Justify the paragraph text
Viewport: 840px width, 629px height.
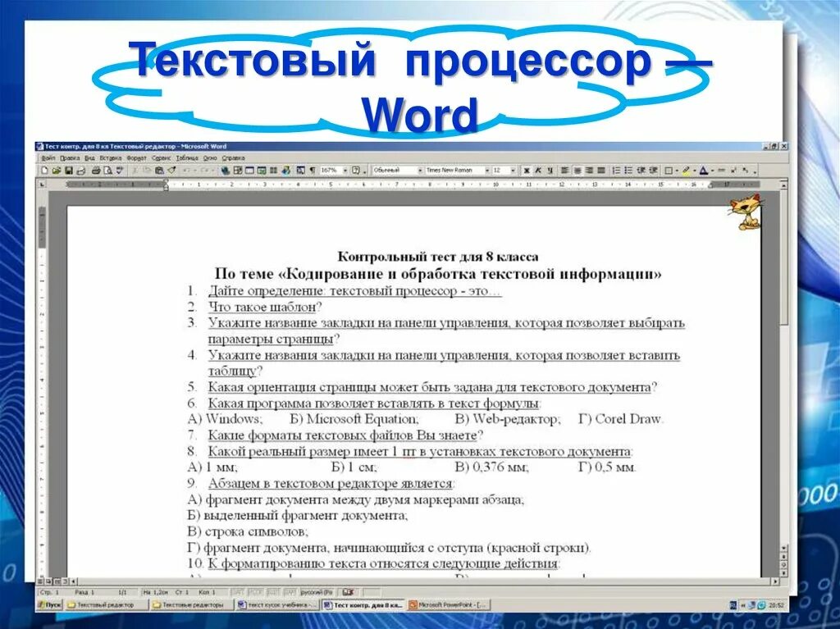[600, 171]
